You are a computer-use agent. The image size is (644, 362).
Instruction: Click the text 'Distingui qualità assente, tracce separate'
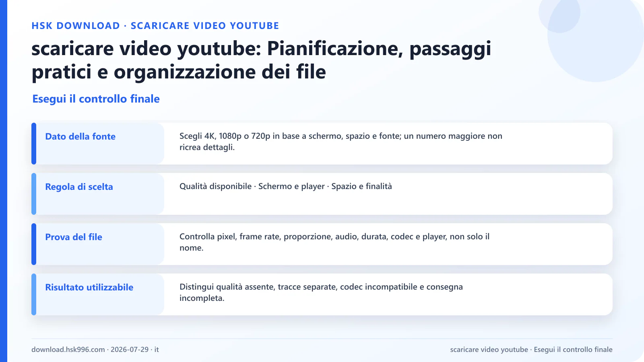[258, 287]
